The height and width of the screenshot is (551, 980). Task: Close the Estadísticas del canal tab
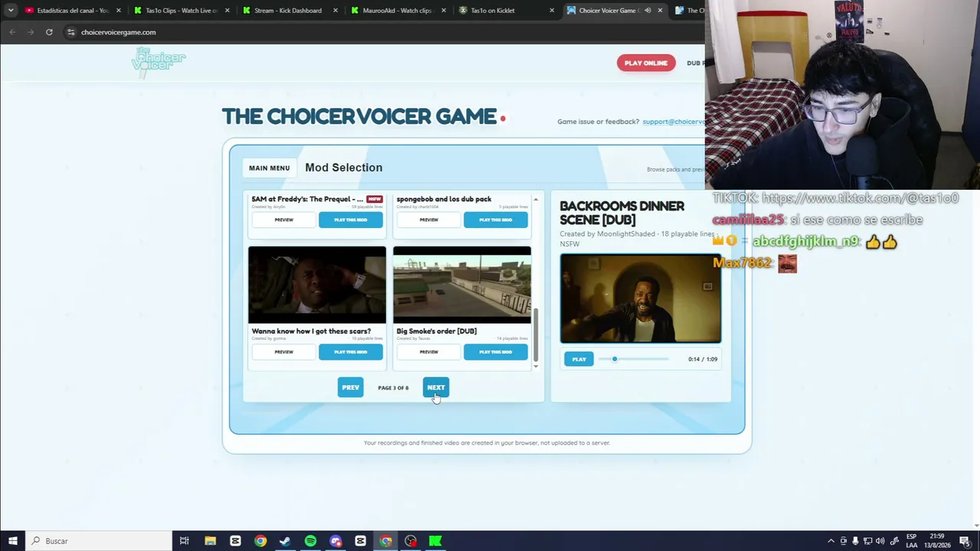tap(118, 11)
